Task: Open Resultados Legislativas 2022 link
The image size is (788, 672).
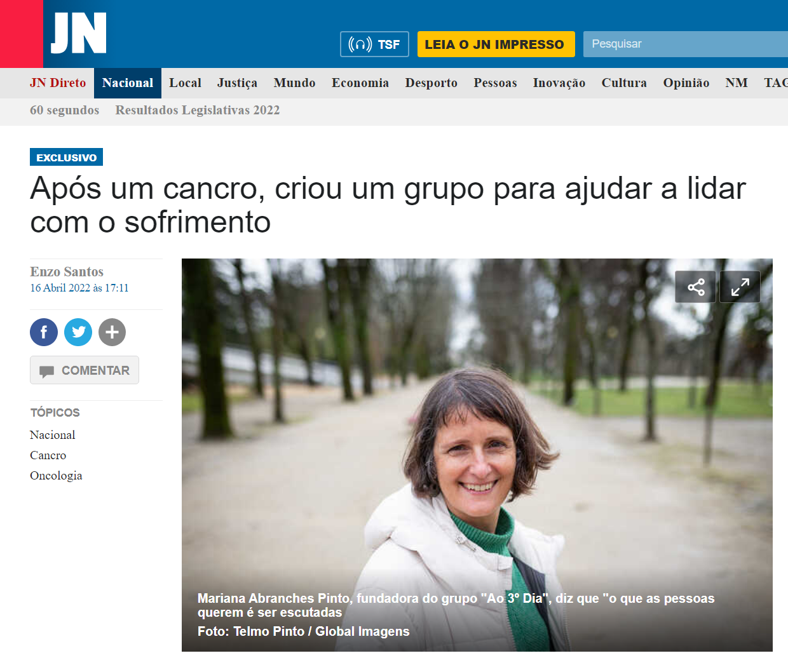Action: 198,111
